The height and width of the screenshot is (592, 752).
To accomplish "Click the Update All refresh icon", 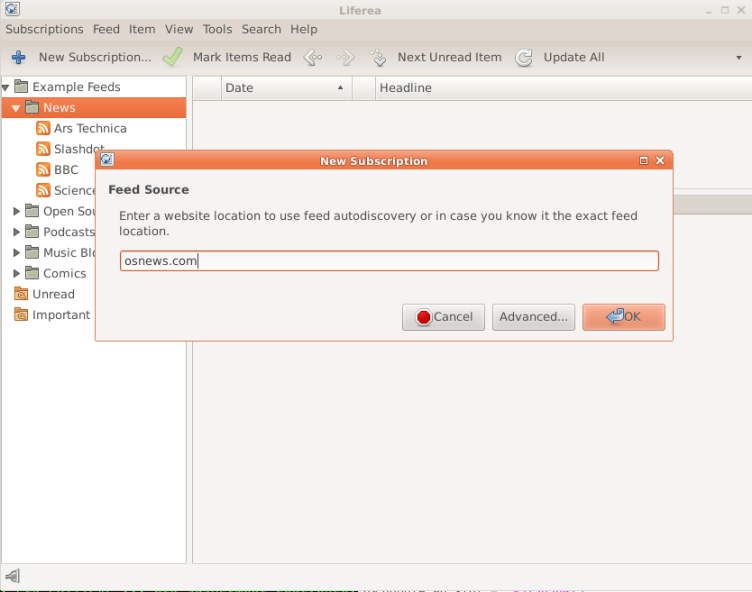I will point(524,58).
